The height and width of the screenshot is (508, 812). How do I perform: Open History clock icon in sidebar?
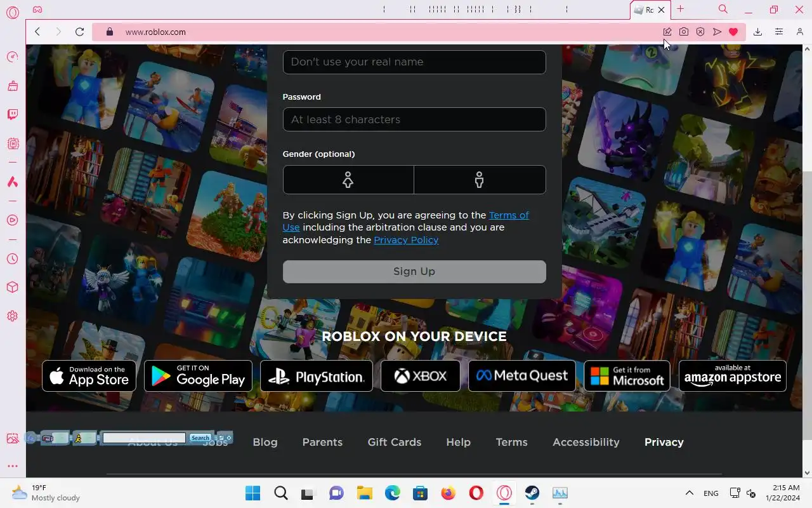coord(12,258)
